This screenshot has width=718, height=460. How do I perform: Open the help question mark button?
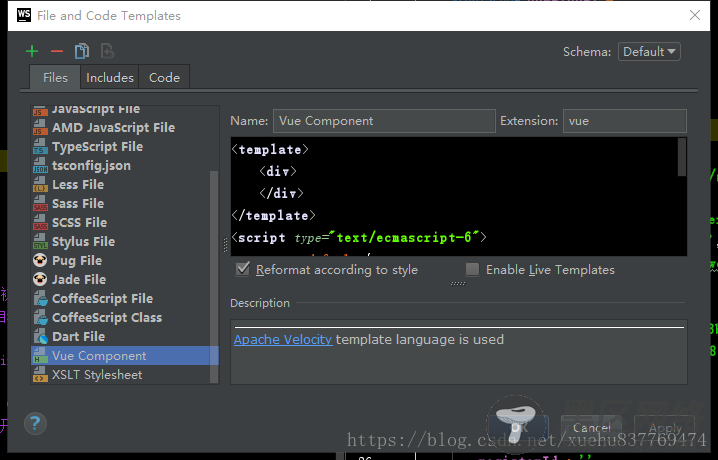coord(35,423)
